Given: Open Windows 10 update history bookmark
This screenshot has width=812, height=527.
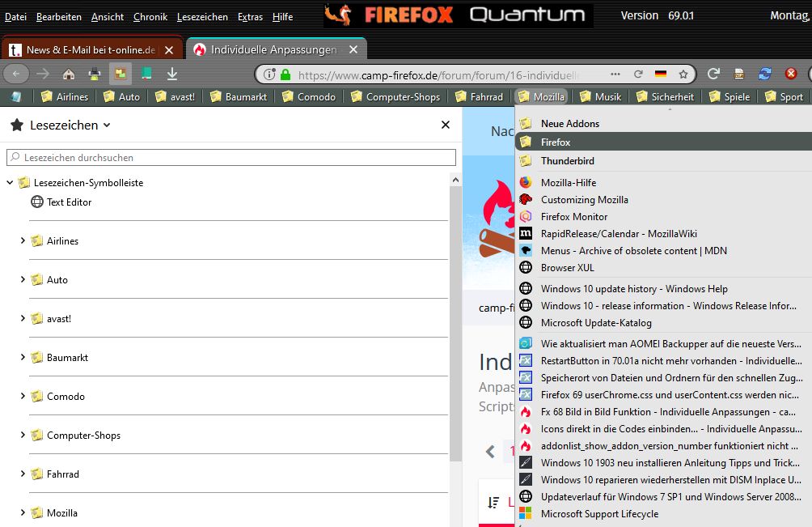Looking at the screenshot, I should (664, 289).
